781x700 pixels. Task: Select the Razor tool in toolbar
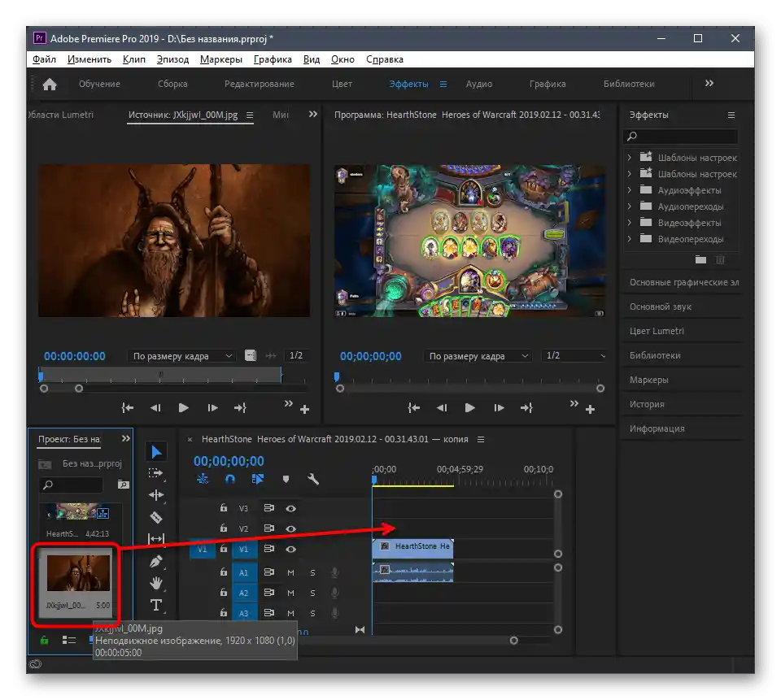click(x=156, y=517)
